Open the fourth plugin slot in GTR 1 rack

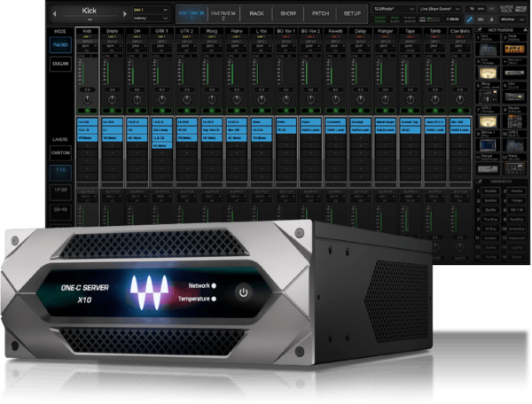click(x=162, y=145)
